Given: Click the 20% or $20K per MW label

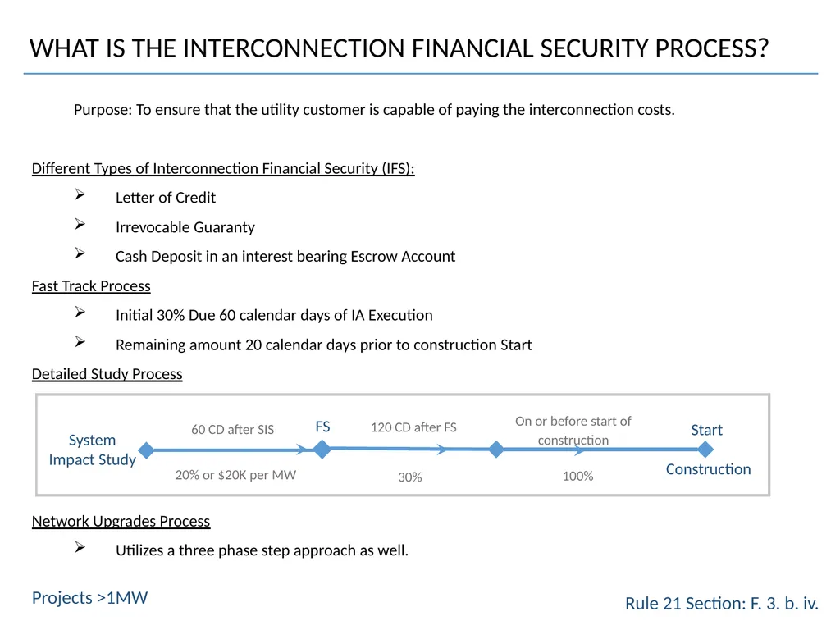Looking at the screenshot, I should tap(235, 475).
